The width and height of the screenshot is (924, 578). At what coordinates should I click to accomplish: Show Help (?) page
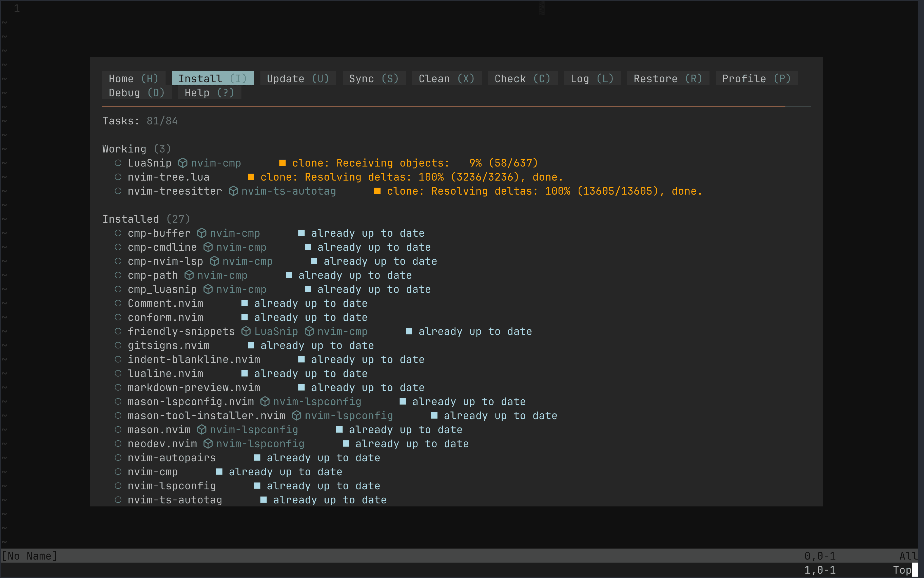[x=210, y=93]
